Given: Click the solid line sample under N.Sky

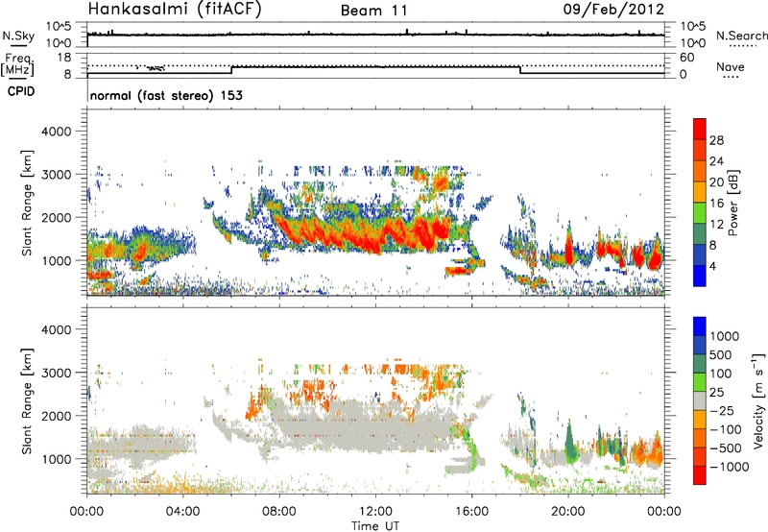Looking at the screenshot, I should [18, 45].
